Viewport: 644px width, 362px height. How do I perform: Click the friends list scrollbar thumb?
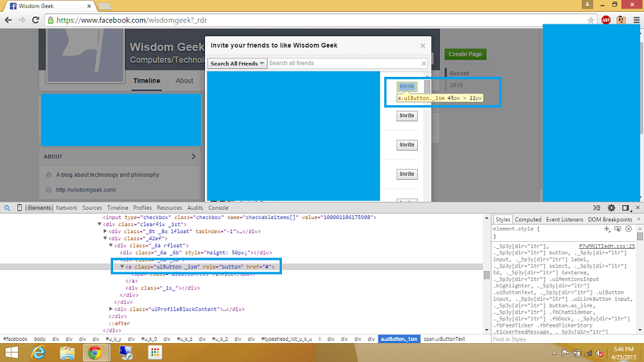pyautogui.click(x=427, y=86)
